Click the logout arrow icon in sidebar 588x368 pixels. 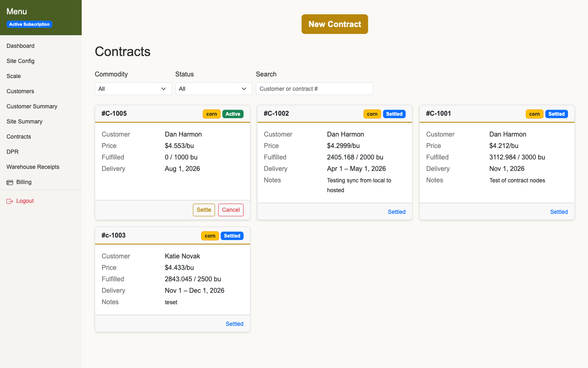coord(9,201)
